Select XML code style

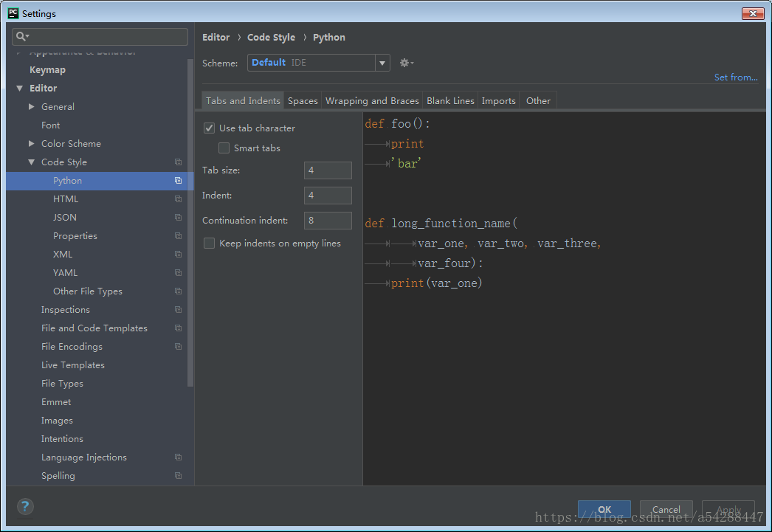(63, 255)
